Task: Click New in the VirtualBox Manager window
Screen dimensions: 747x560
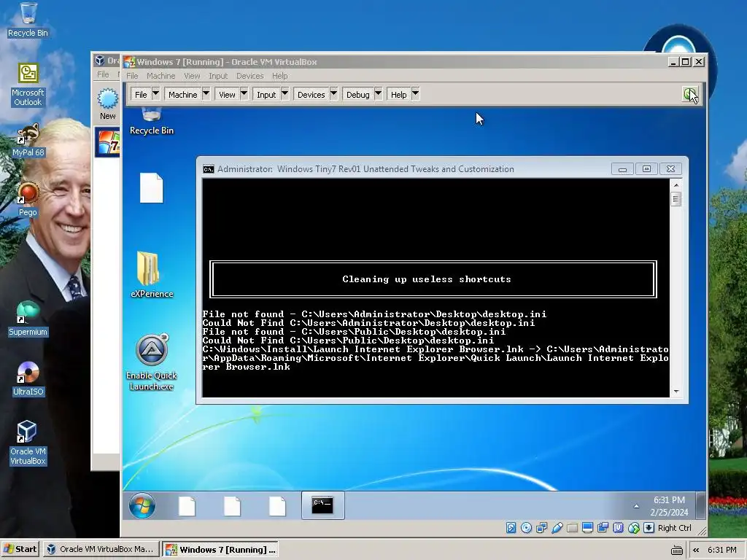Action: [x=108, y=104]
